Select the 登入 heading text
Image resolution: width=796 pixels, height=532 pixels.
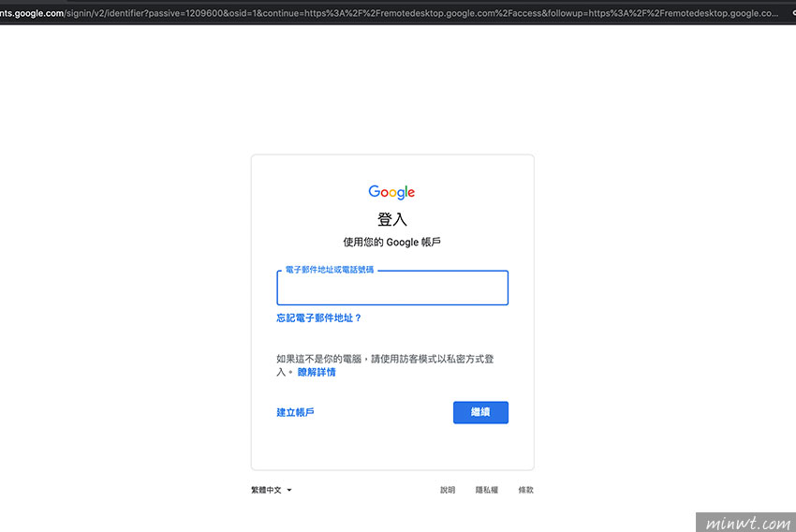(391, 219)
